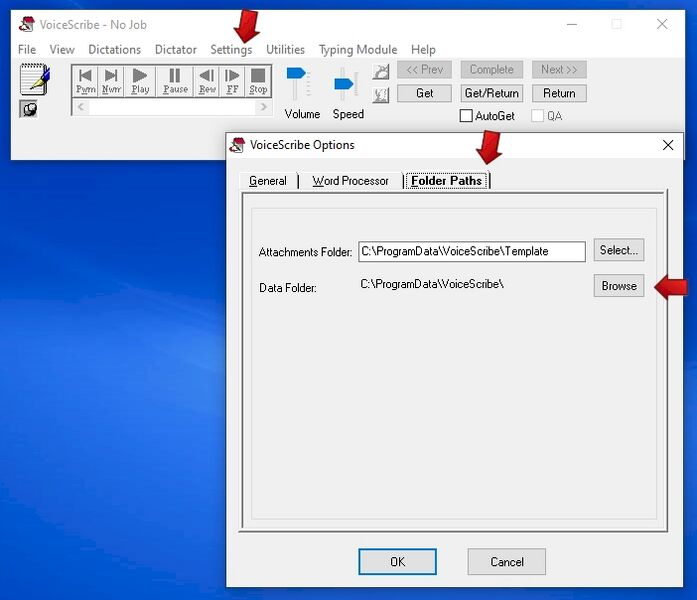Click the Data Folder path text
The width and height of the screenshot is (697, 600).
pyautogui.click(x=432, y=284)
